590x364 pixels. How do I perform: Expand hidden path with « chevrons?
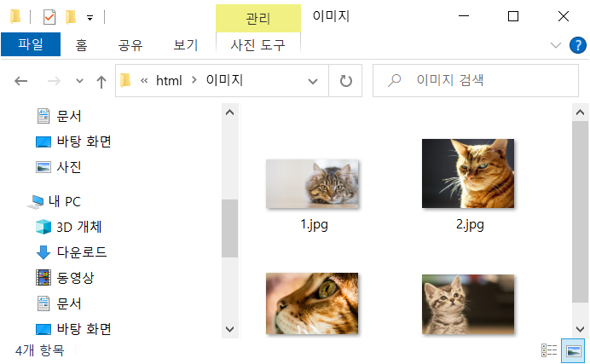[144, 80]
